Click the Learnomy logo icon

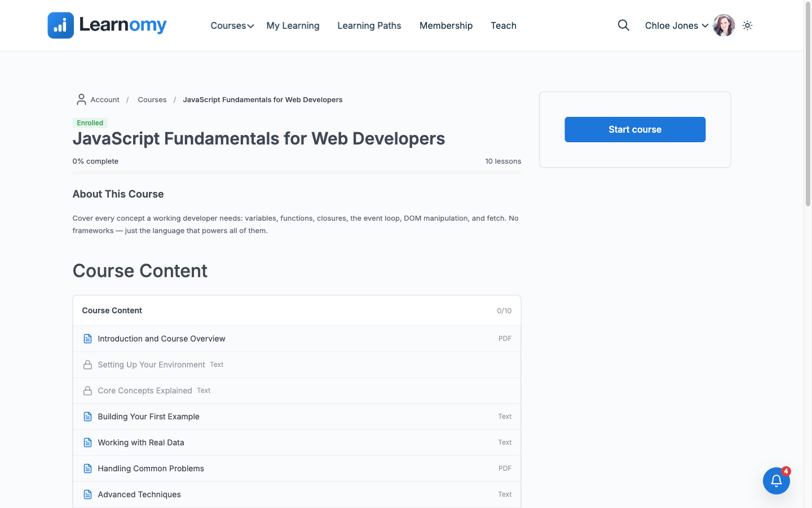coord(61,25)
